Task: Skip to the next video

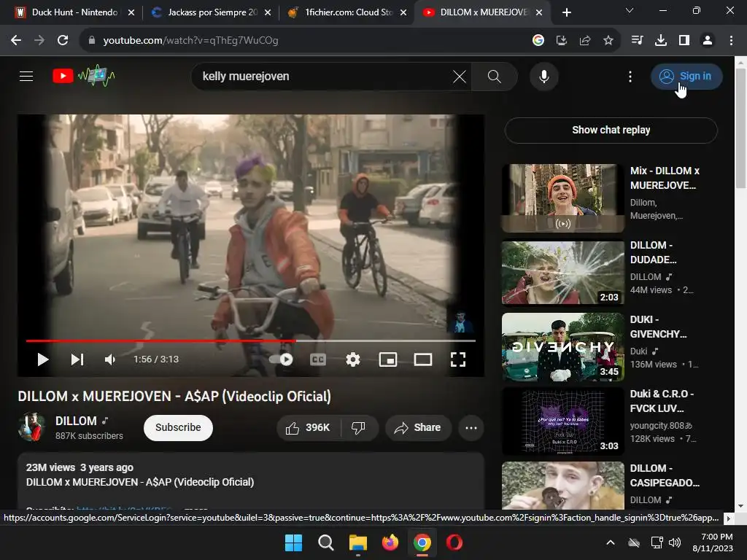Action: point(77,359)
